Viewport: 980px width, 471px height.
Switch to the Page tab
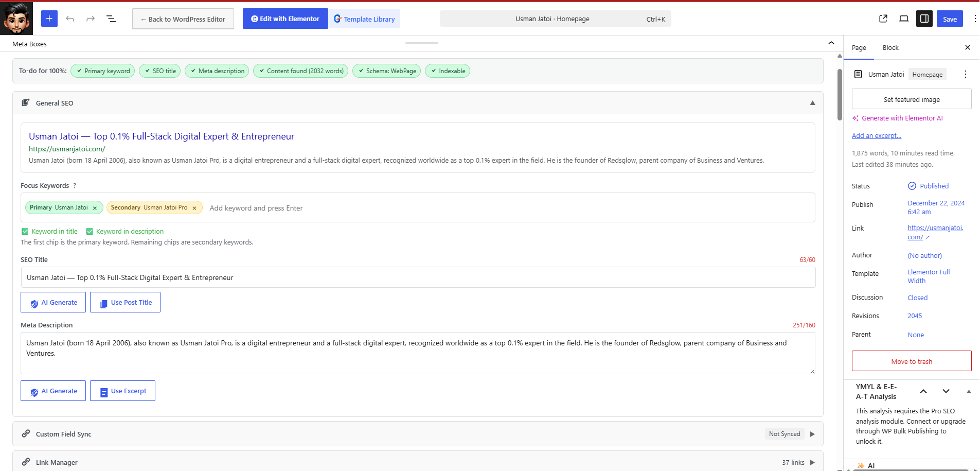[859, 47]
